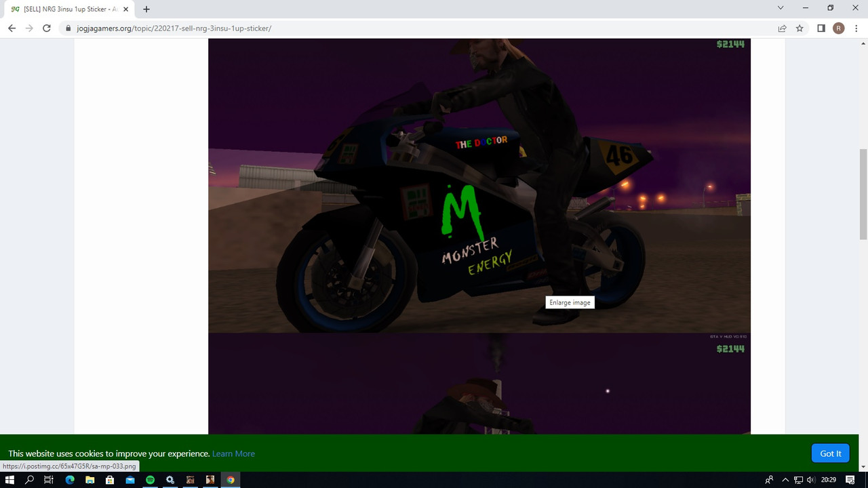Screen dimensions: 868x488
Task: Open the second screenshot image below
Action: click(x=479, y=384)
